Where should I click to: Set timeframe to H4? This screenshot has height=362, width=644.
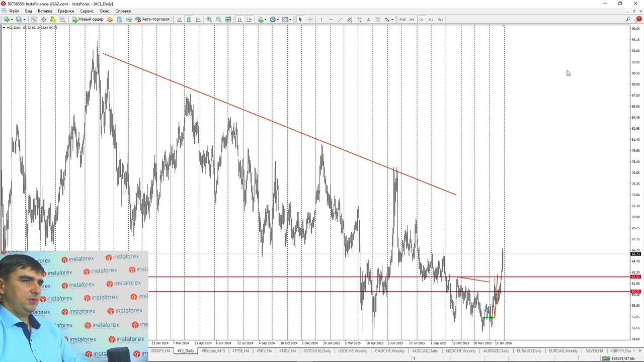(x=412, y=20)
